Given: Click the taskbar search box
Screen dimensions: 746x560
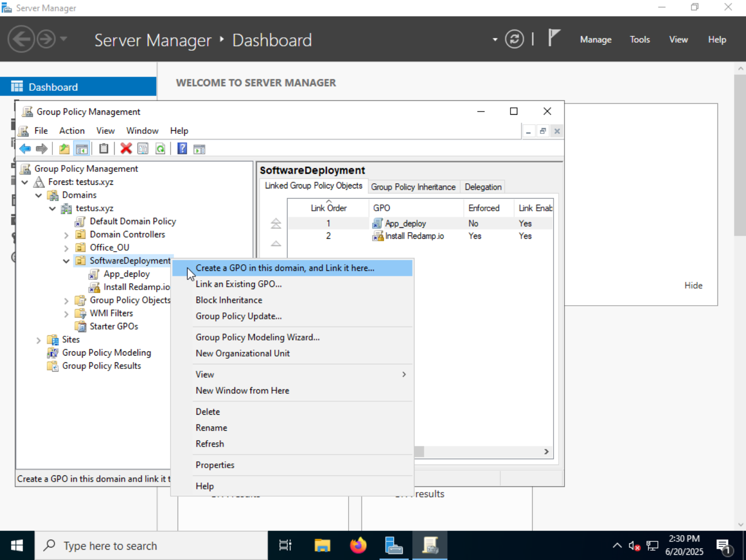Looking at the screenshot, I should (151, 545).
